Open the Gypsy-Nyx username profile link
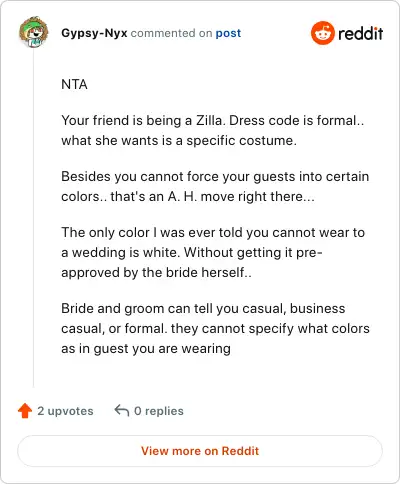Viewport: 400px width, 484px height. point(94,33)
